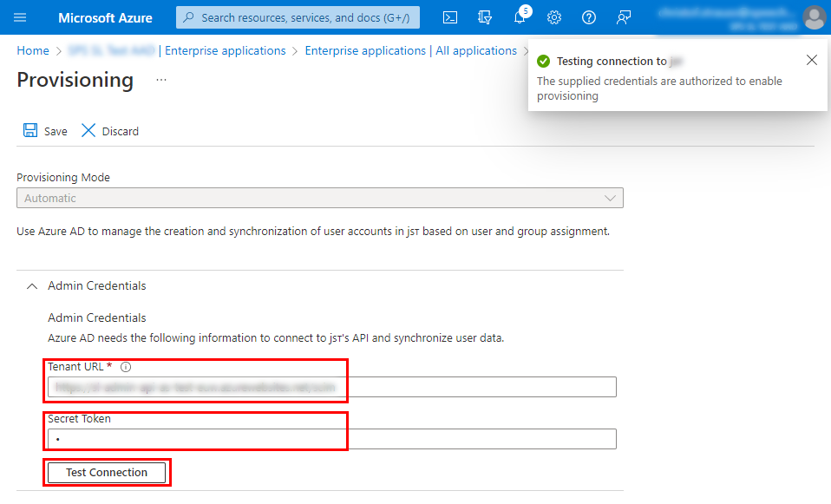Click the Provisioning Mode dropdown chevron
This screenshot has width=831, height=504.
click(610, 198)
